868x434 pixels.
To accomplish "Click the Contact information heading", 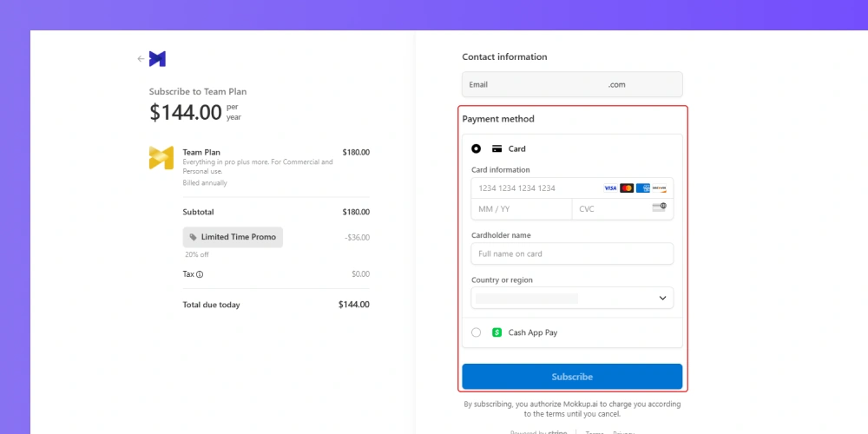I will (x=504, y=57).
